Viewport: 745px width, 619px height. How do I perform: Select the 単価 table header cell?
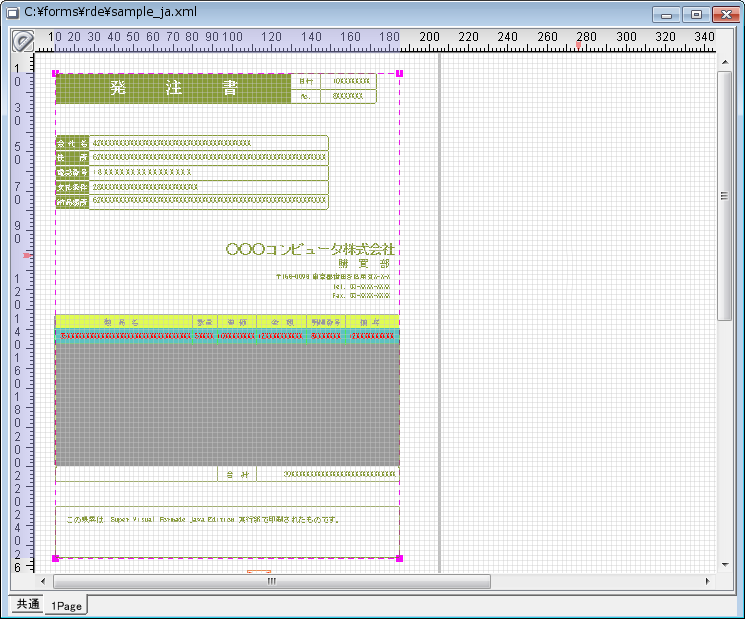pyautogui.click(x=237, y=322)
